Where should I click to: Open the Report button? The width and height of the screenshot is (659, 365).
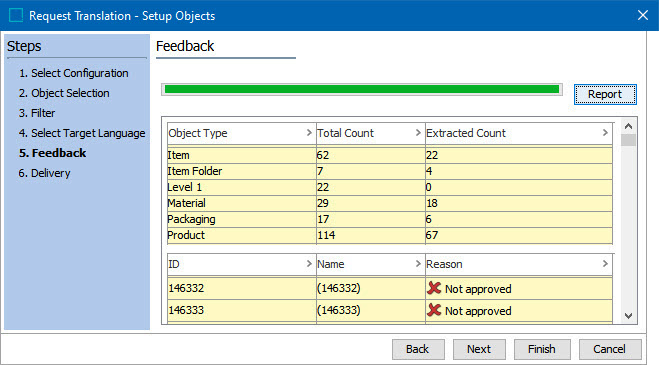(x=605, y=94)
